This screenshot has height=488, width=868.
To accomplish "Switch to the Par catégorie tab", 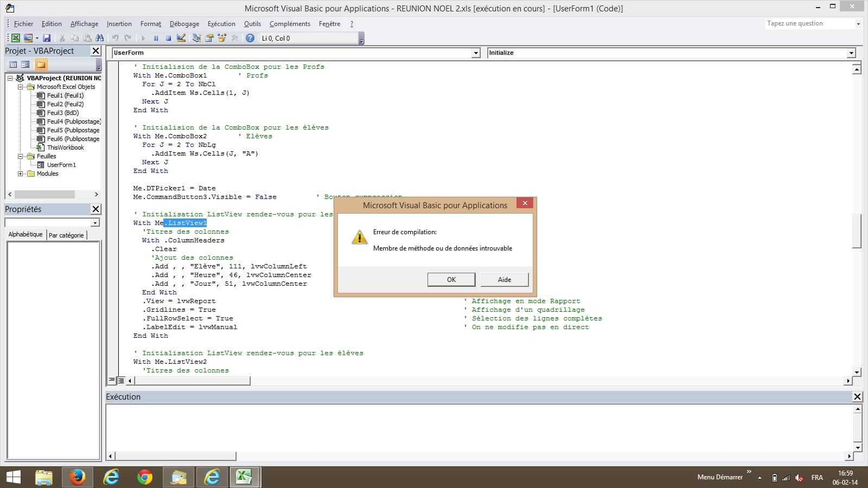I will (66, 235).
